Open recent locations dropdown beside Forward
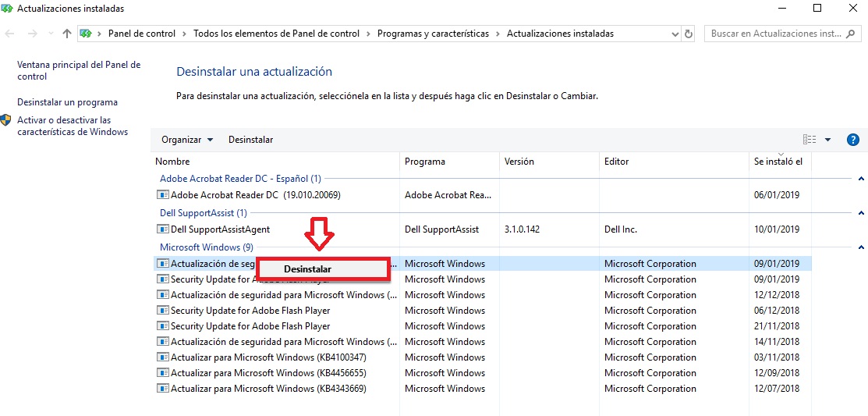868x416 pixels. pos(51,34)
